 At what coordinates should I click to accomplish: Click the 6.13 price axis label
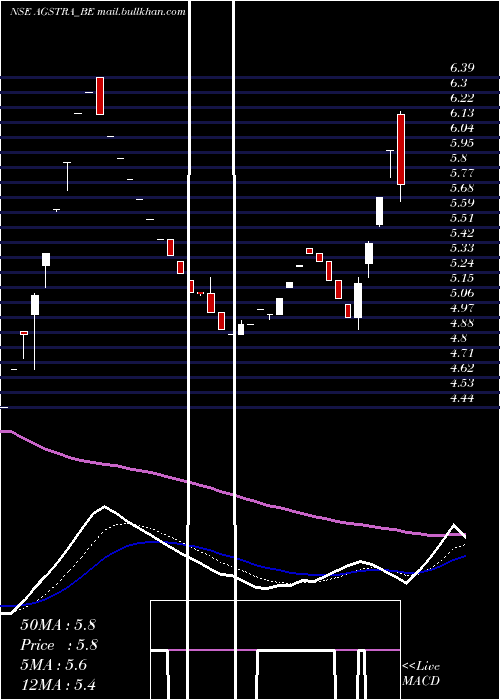pos(462,113)
